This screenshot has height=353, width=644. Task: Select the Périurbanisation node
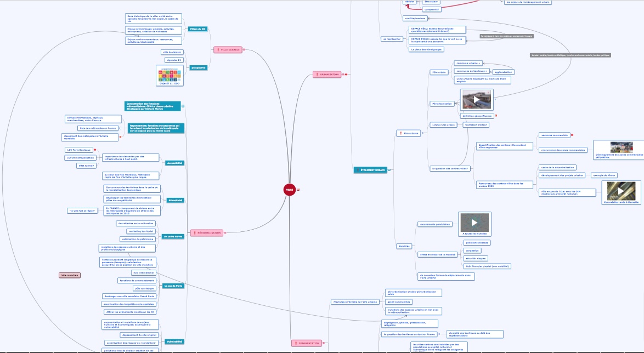pos(442,104)
